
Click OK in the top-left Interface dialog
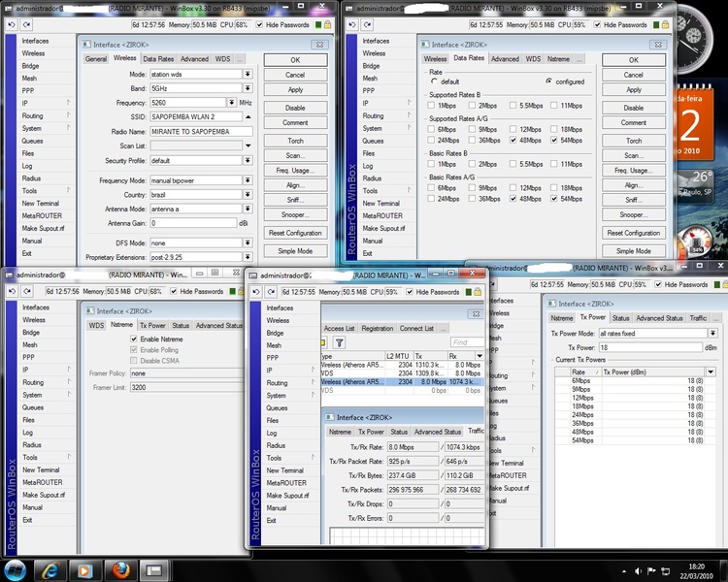coord(295,60)
